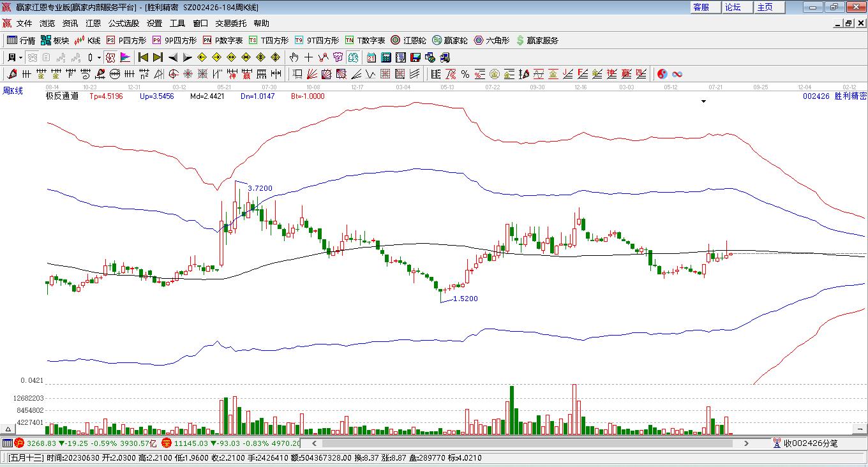
Task: Open the T数字表 tool
Action: point(365,40)
